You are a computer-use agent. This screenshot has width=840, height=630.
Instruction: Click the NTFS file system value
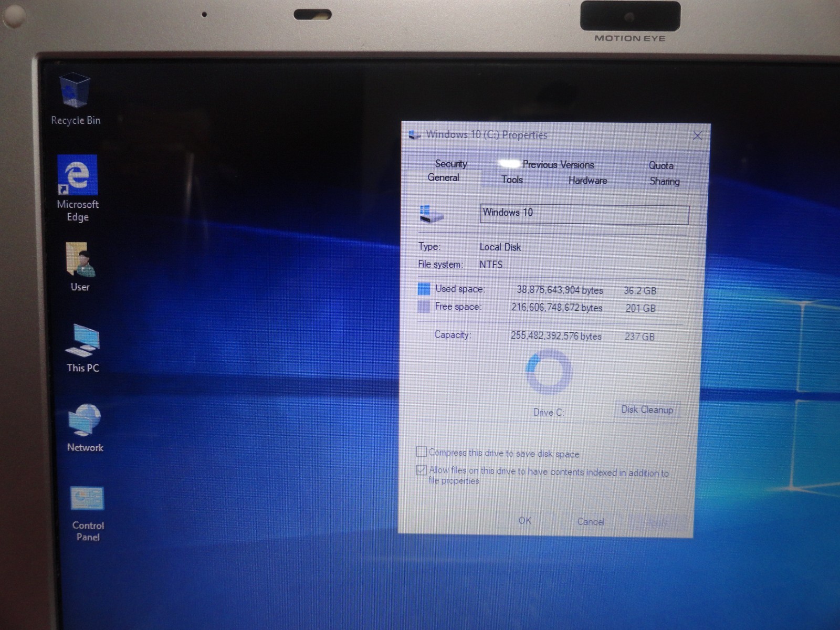pos(491,265)
